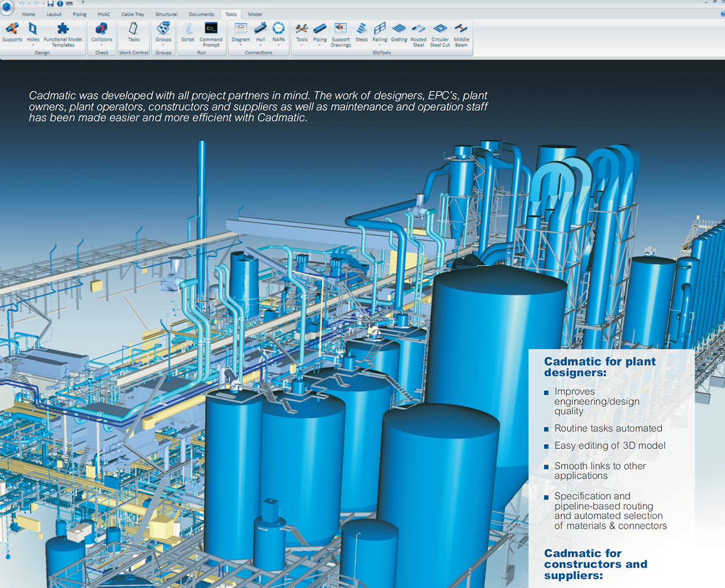Select the Tools ribbon tab
This screenshot has height=588, width=725.
(231, 14)
